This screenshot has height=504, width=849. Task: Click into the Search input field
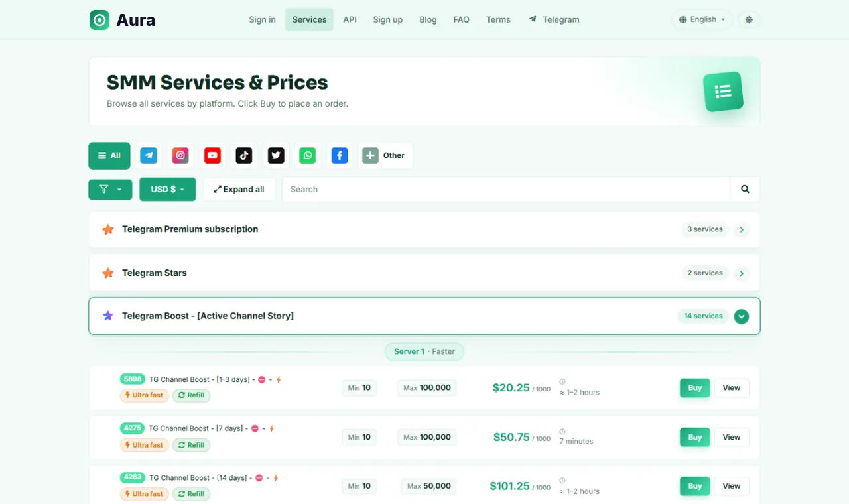[506, 189]
